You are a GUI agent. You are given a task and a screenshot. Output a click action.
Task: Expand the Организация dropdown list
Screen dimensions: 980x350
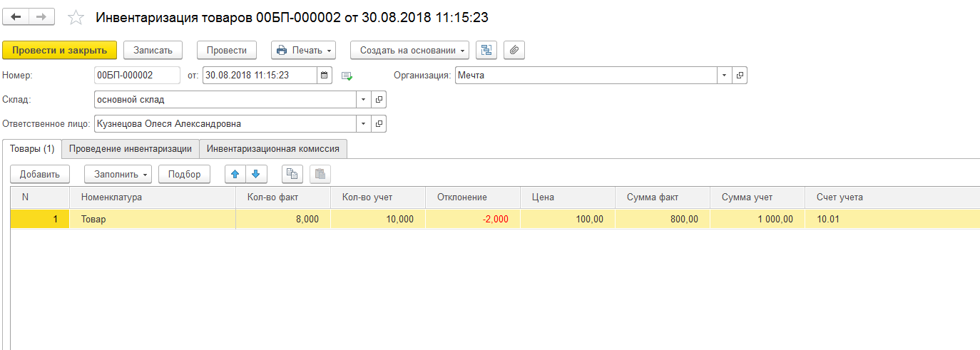click(725, 75)
